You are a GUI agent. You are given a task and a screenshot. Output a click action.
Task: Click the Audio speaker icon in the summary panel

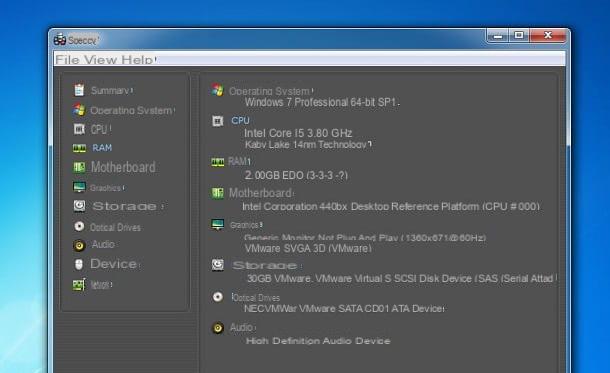coord(218,328)
